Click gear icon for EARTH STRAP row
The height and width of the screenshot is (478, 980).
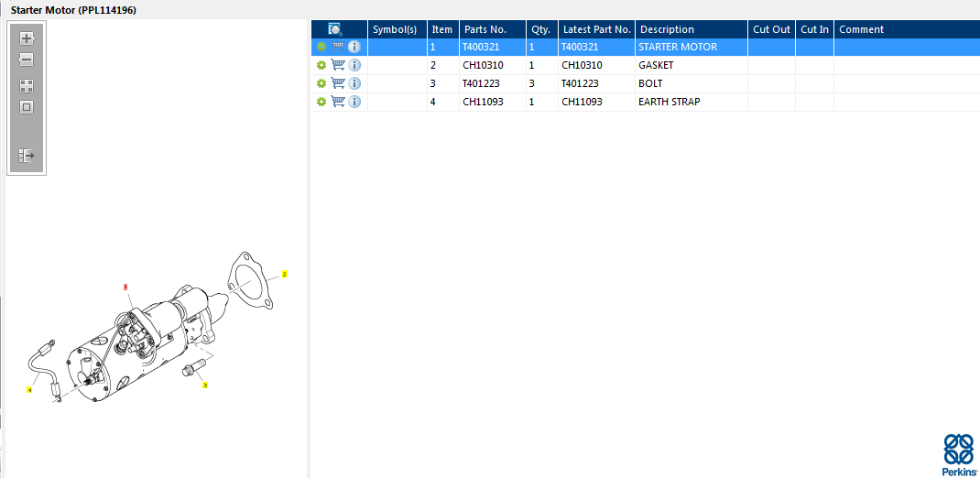click(x=321, y=102)
